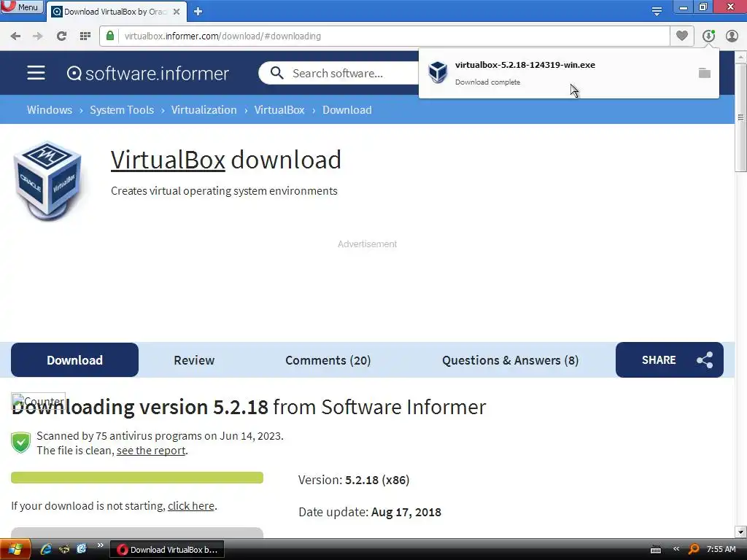This screenshot has width=747, height=560.
Task: Click the Date update Aug 17, 2018 text
Action: 370,513
